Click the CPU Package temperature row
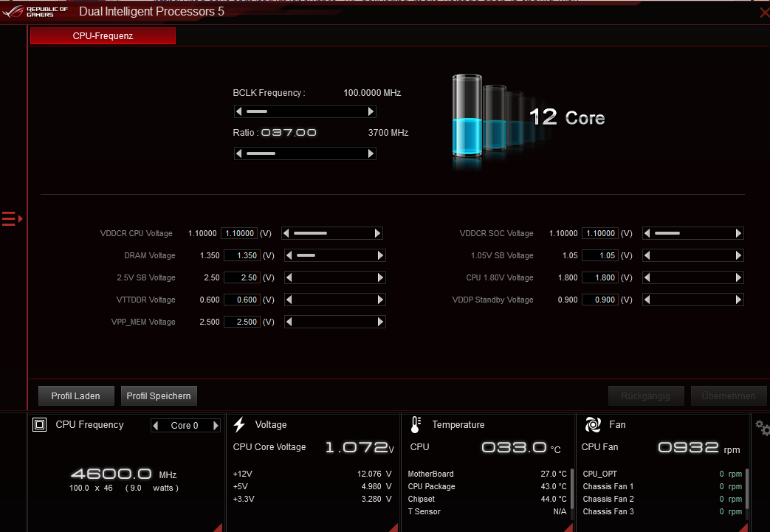This screenshot has height=532, width=770. point(487,486)
